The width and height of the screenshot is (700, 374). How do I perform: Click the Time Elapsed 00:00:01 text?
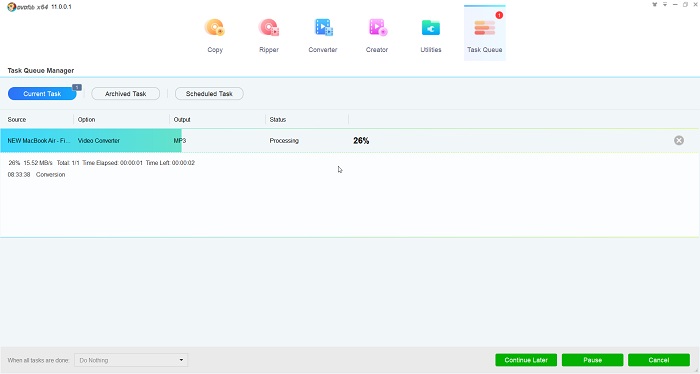point(112,163)
